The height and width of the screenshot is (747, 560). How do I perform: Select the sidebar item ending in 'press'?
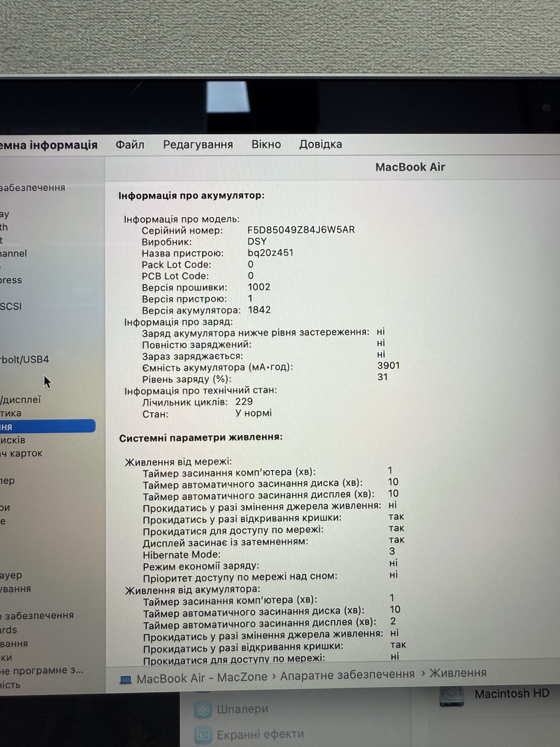click(11, 280)
